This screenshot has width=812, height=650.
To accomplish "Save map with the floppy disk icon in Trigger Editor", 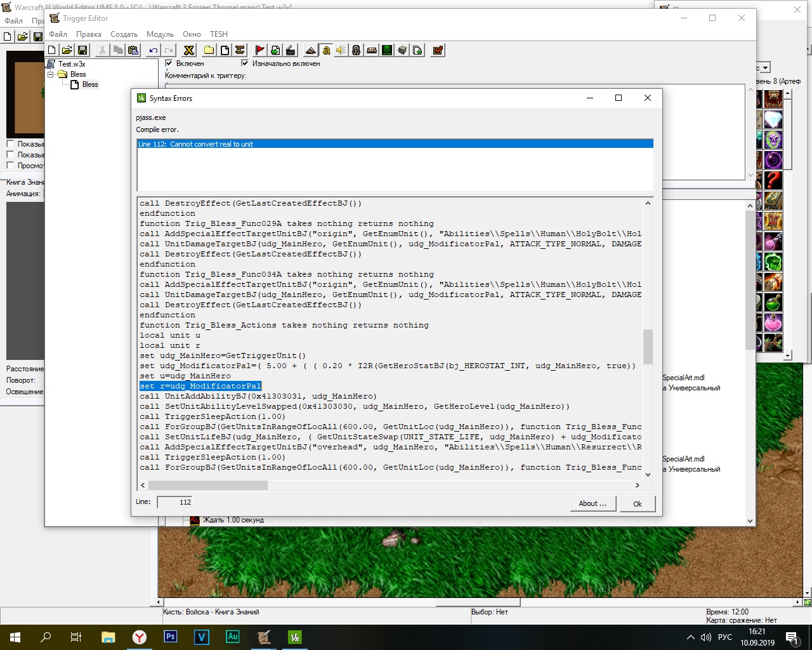I will pyautogui.click(x=82, y=50).
